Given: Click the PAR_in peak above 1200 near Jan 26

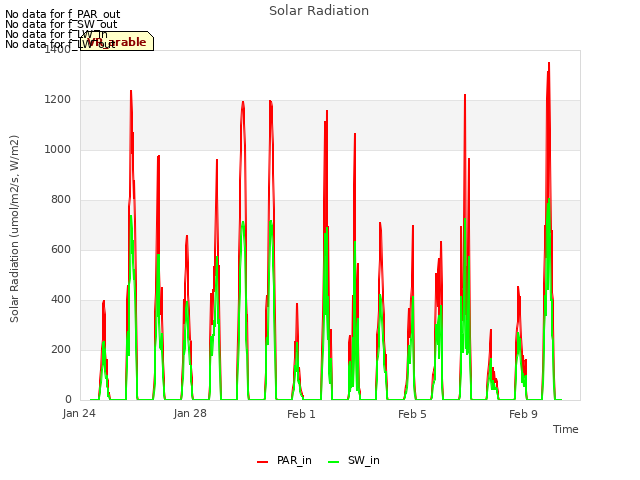Looking at the screenshot, I should [131, 91].
